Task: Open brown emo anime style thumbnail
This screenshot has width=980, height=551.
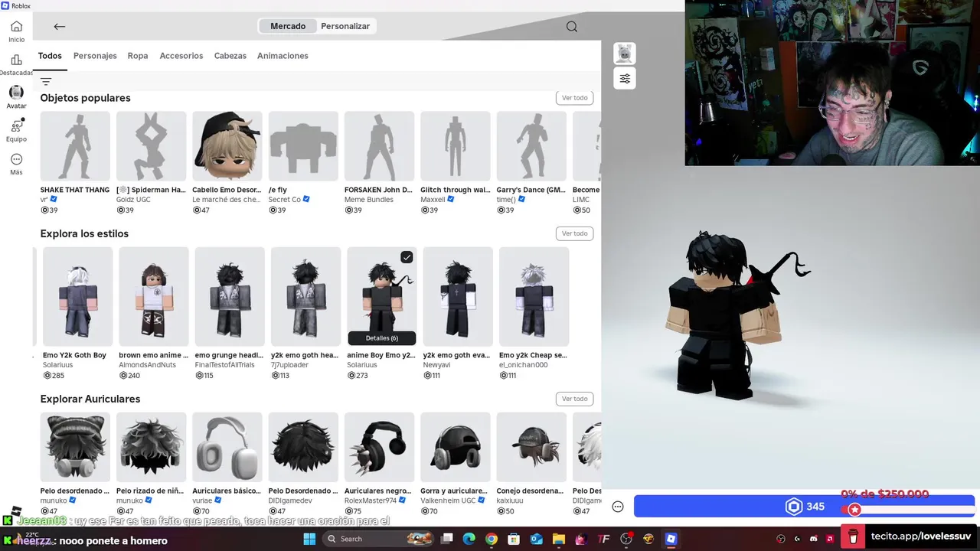Action: pos(154,297)
